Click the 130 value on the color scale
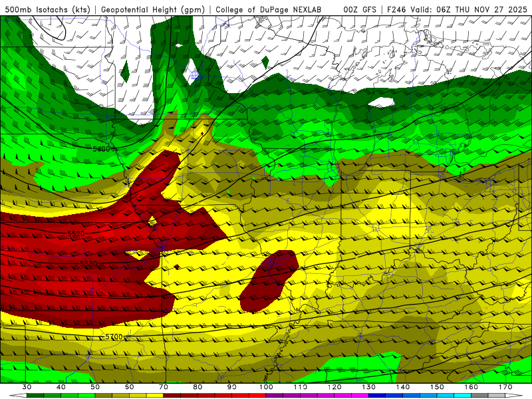The height and width of the screenshot is (399, 532). pos(369,387)
